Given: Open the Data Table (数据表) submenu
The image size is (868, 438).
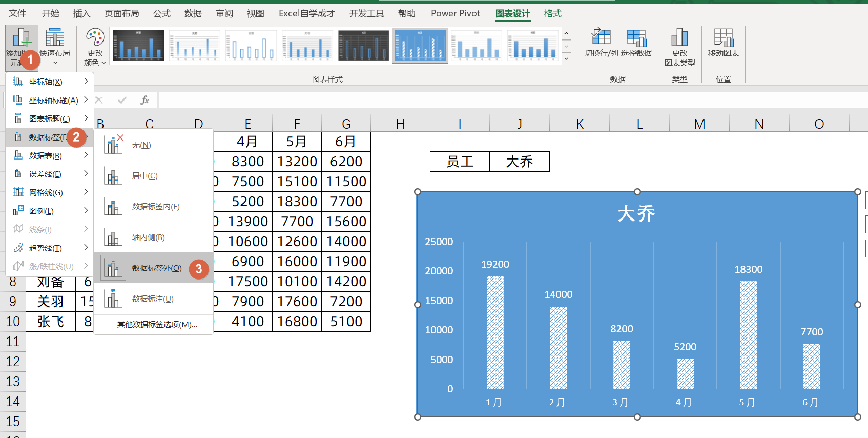Looking at the screenshot, I should 50,155.
